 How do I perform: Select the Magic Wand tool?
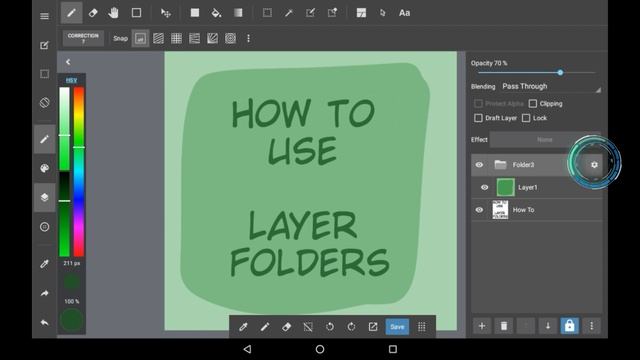pyautogui.click(x=289, y=13)
